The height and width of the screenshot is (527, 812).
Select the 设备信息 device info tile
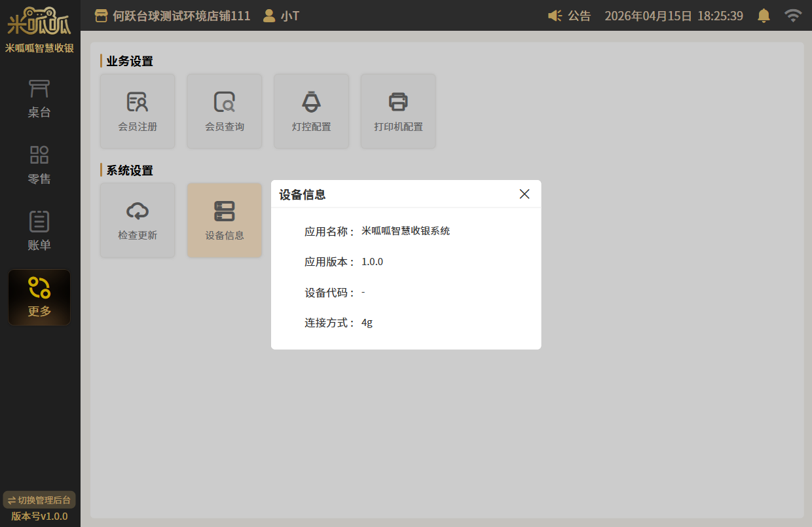click(225, 220)
